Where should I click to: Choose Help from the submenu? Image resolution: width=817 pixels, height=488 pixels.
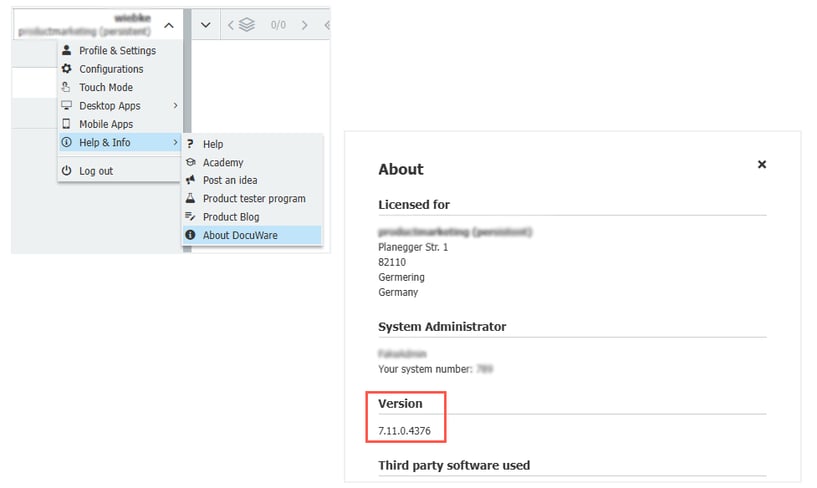click(x=213, y=145)
